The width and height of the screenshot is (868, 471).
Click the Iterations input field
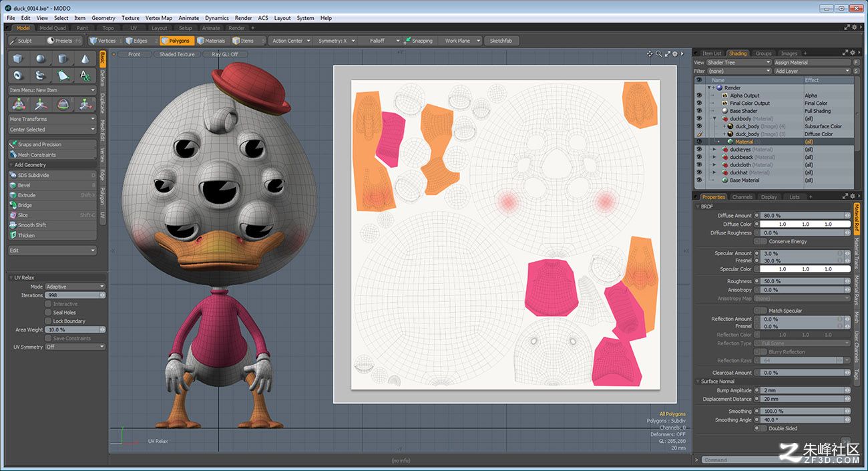point(75,295)
